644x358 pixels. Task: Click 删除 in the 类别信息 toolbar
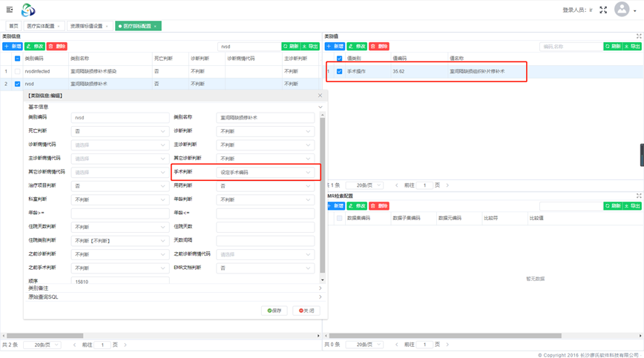point(57,47)
